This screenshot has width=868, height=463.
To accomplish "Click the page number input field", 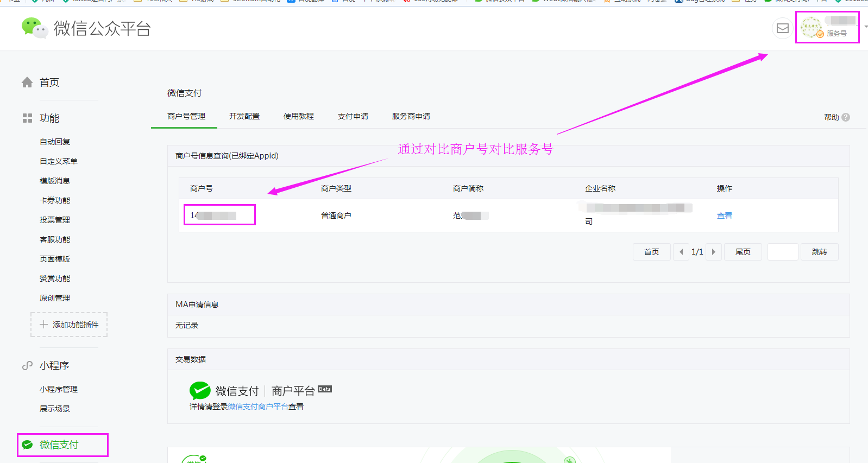I will tap(783, 252).
